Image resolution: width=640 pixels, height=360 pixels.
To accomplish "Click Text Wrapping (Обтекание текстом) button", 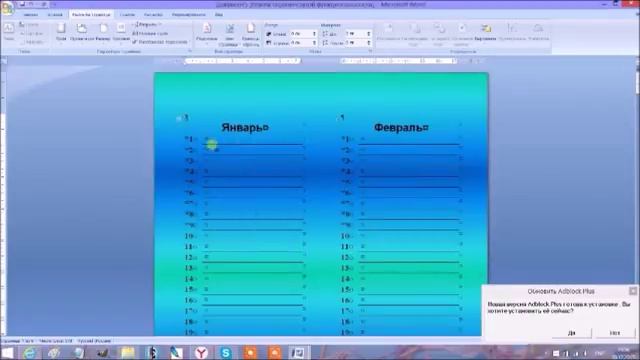I will pos(462,34).
